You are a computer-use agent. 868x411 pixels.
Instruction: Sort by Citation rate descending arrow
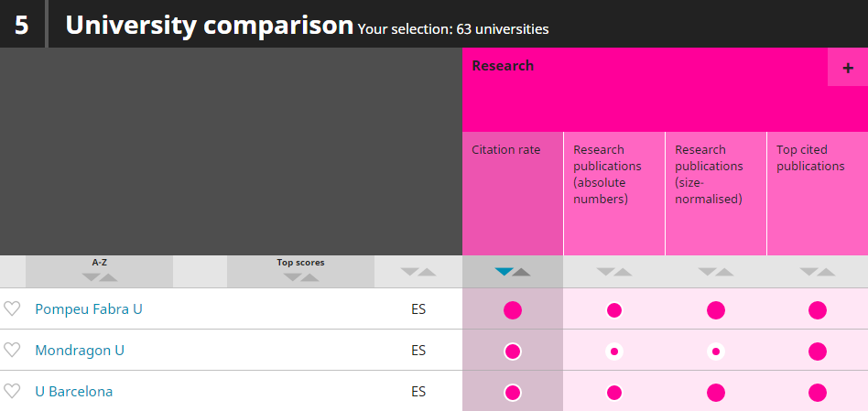pyautogui.click(x=504, y=272)
